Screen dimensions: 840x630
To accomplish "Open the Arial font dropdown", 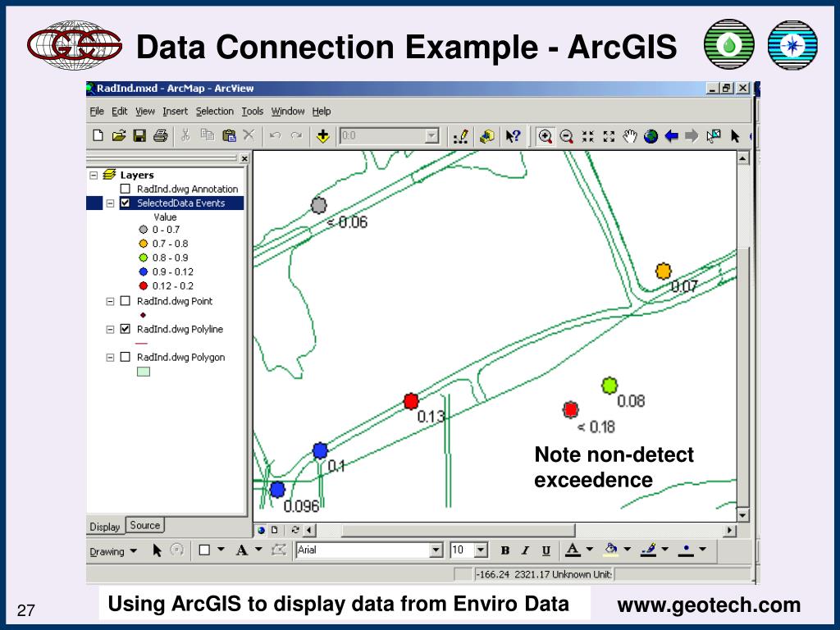I will 436,550.
